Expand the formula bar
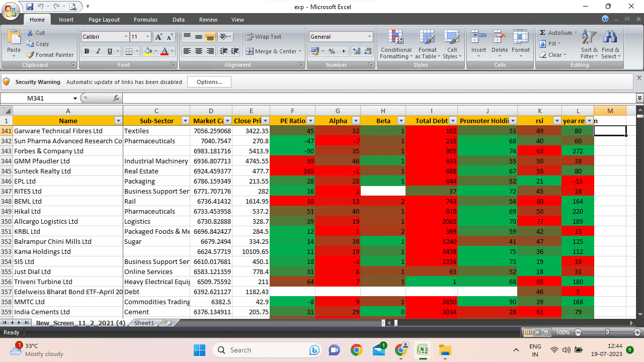 click(x=639, y=98)
